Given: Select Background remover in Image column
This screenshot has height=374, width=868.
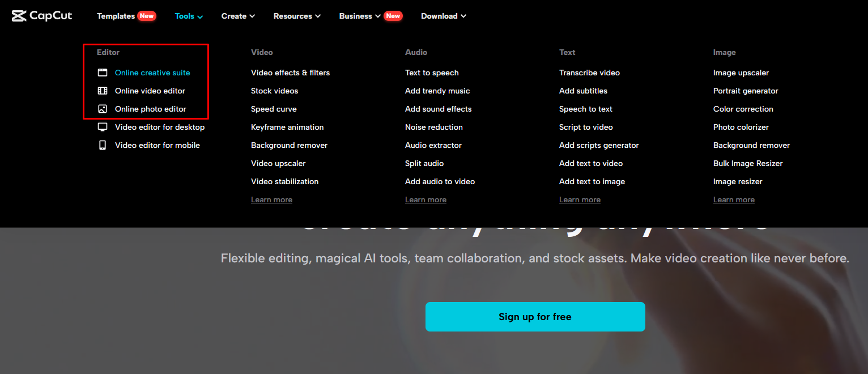Looking at the screenshot, I should tap(751, 145).
